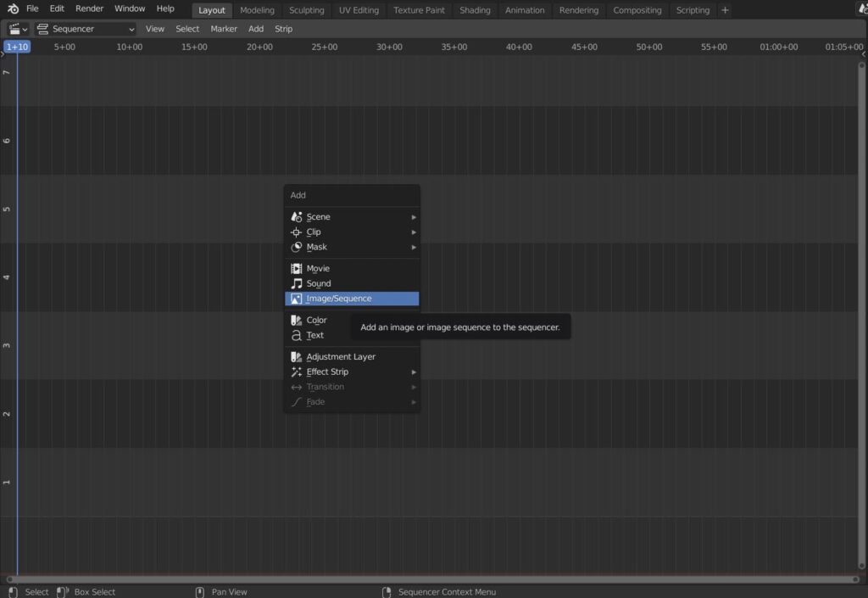Viewport: 868px width, 598px height.
Task: Choose Image/Sequence in the Add menu
Action: click(x=352, y=299)
